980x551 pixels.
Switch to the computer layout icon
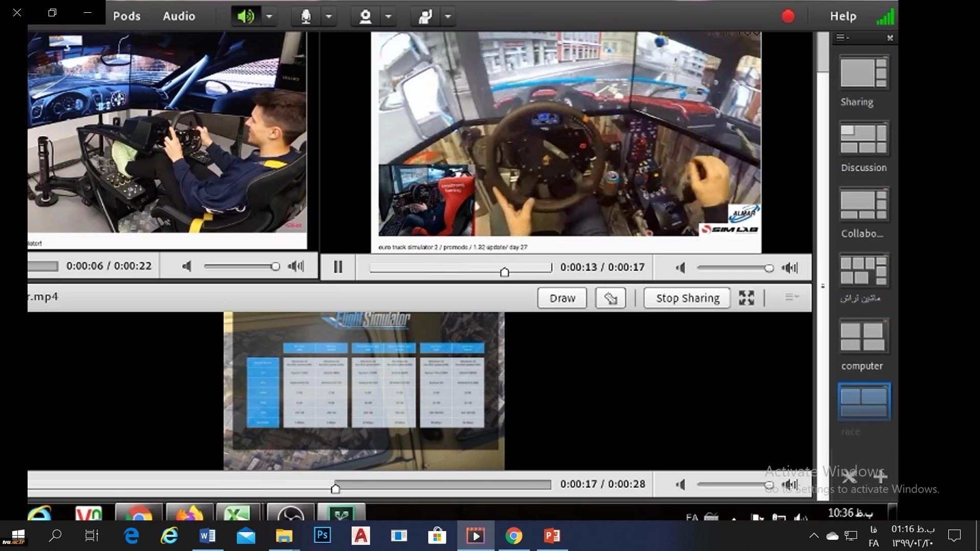point(863,337)
